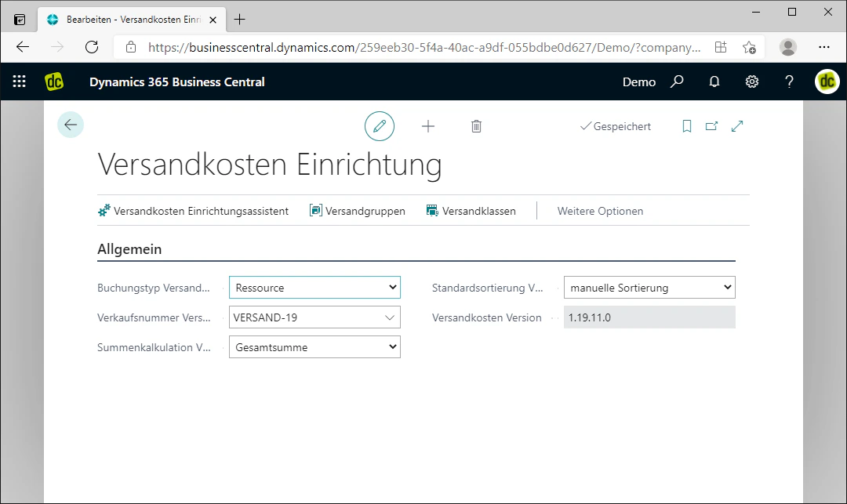Click Dynamics 365 Business Central title

tap(177, 82)
